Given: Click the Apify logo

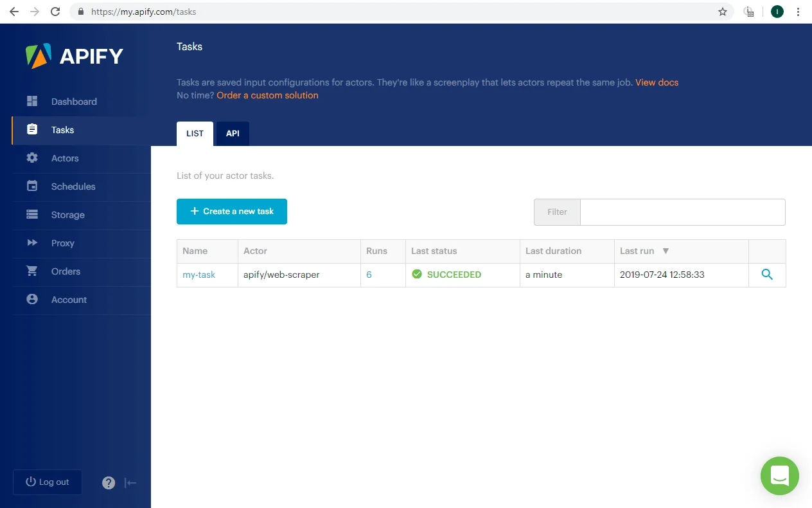Looking at the screenshot, I should click(x=75, y=56).
